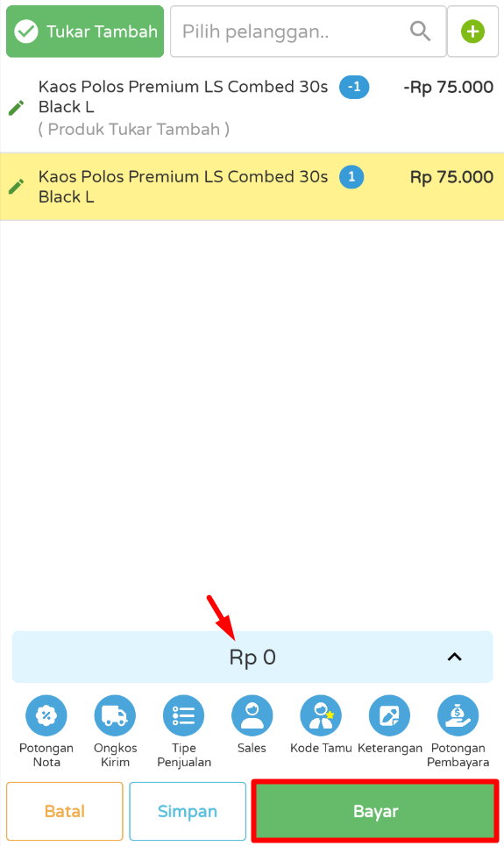Click the Bayar payment button
Image resolution: width=504 pixels, height=846 pixels.
375,811
